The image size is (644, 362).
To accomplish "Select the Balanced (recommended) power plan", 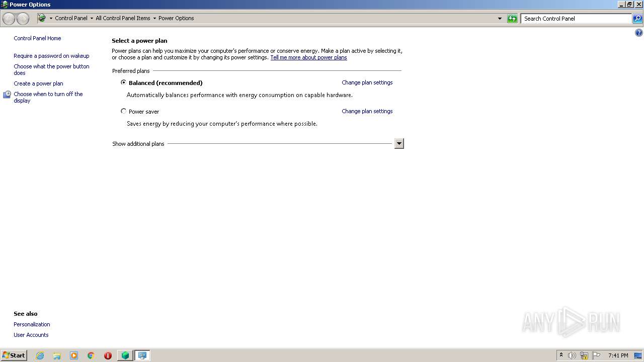I will (123, 82).
